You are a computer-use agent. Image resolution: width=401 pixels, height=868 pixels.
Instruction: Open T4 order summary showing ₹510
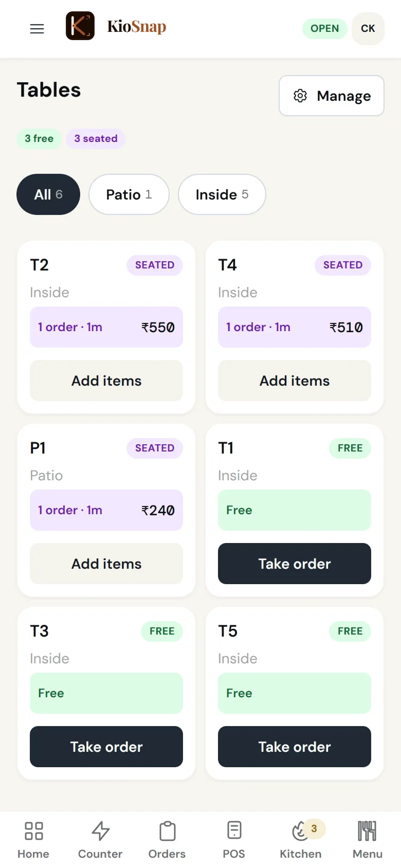pyautogui.click(x=295, y=327)
